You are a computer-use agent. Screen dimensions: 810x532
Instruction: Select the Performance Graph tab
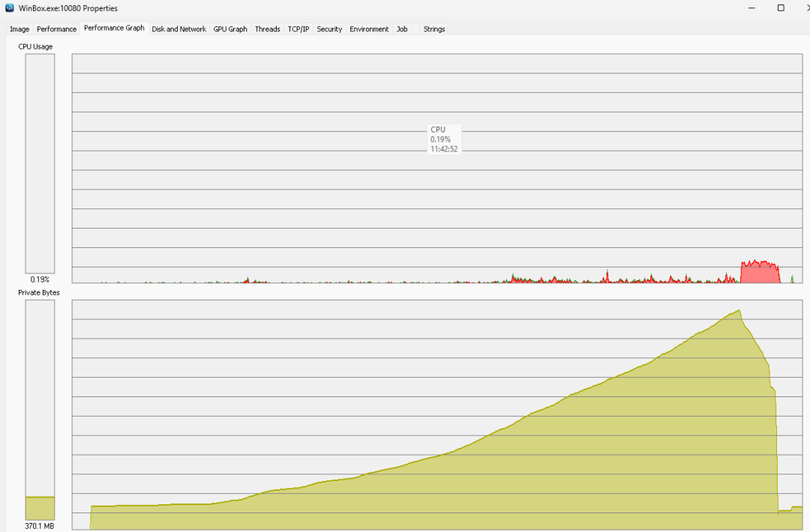tap(114, 28)
